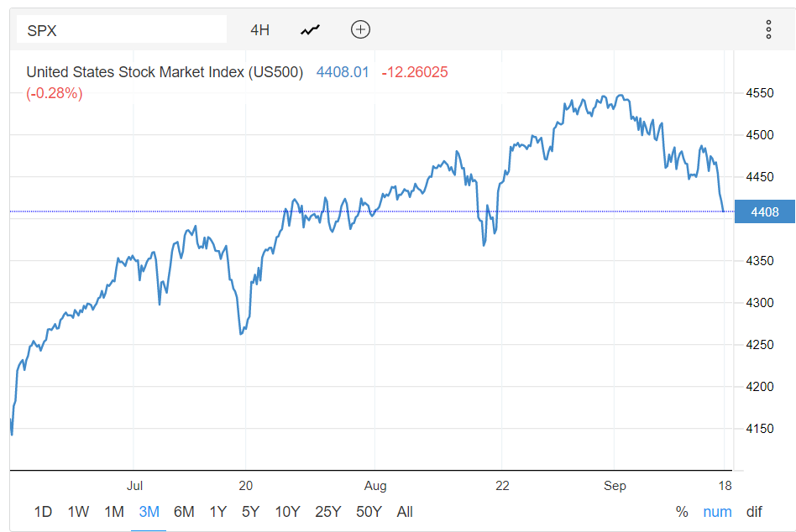Toggle dif scale mode
The image size is (796, 532).
[755, 512]
